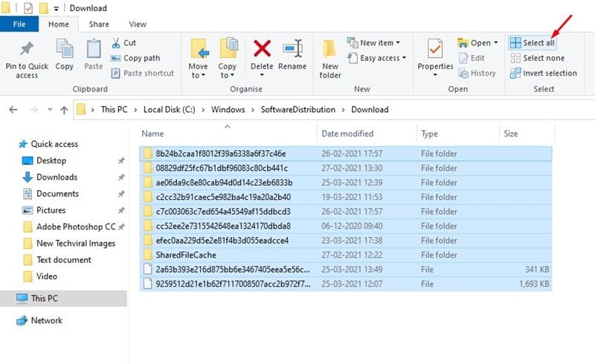The image size is (595, 364).
Task: Go up one folder level
Action: (x=64, y=110)
